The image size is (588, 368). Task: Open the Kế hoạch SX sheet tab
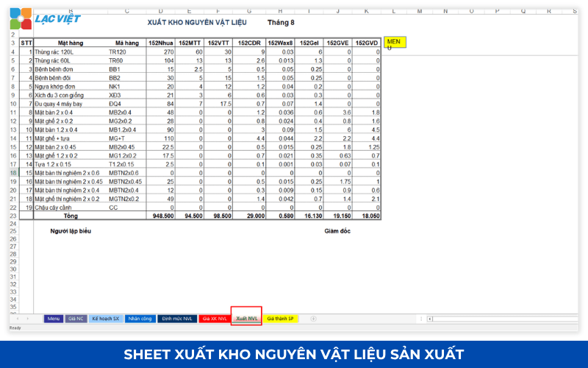[x=105, y=319]
